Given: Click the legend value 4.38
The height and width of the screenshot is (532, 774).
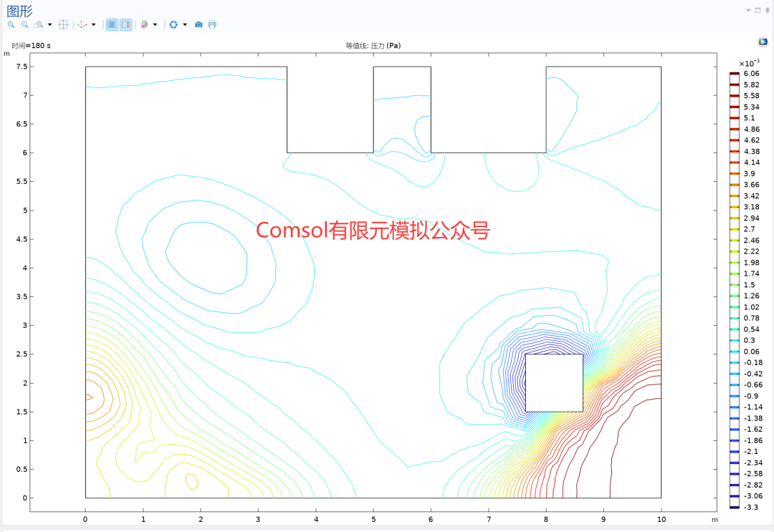Looking at the screenshot, I should [x=751, y=151].
